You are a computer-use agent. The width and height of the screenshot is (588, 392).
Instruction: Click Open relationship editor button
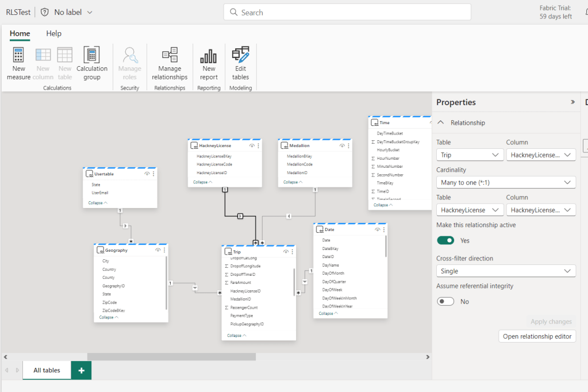tap(537, 336)
